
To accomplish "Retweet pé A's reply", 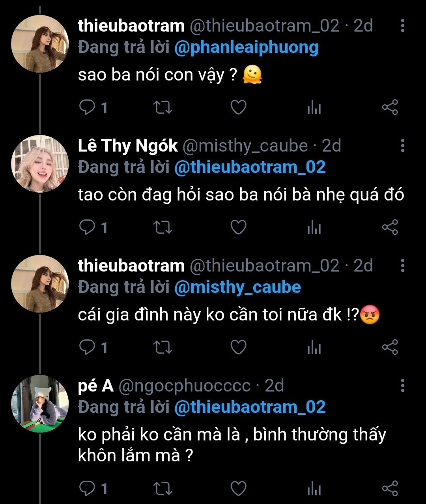I will (x=162, y=489).
